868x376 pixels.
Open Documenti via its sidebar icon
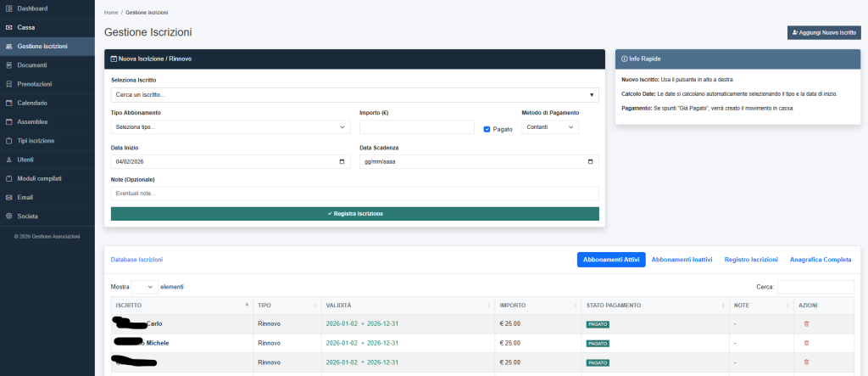tap(8, 65)
